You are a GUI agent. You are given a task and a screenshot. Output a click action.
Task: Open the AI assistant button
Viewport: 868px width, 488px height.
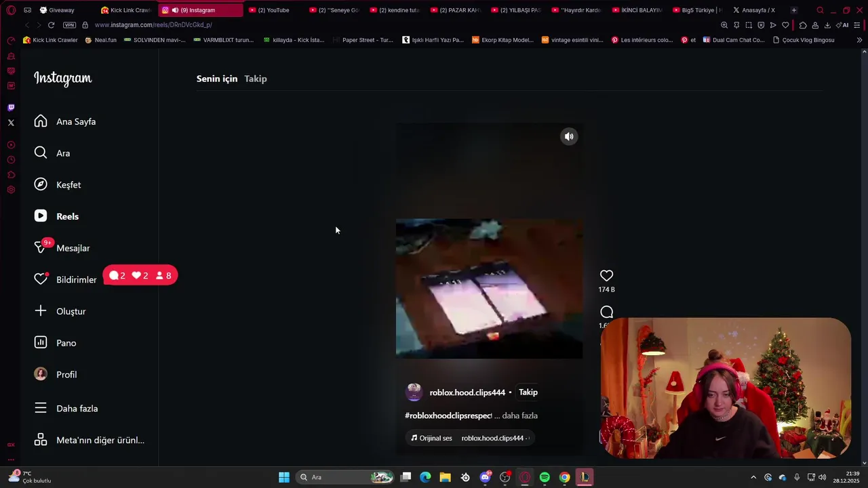pos(843,25)
